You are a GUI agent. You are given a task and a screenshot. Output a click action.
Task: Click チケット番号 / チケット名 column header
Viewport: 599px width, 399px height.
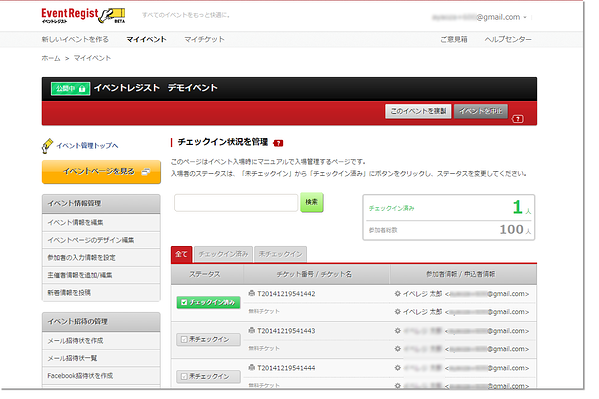point(317,274)
